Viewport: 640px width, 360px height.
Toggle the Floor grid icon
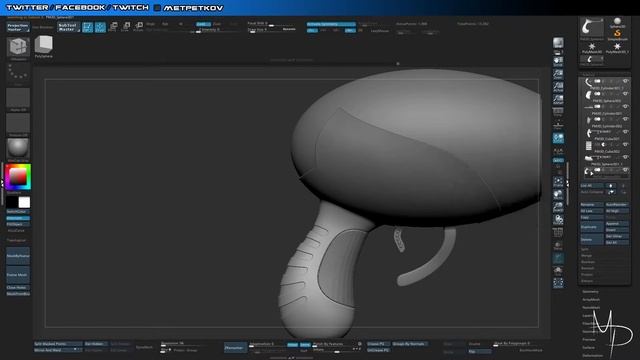pyautogui.click(x=558, y=125)
